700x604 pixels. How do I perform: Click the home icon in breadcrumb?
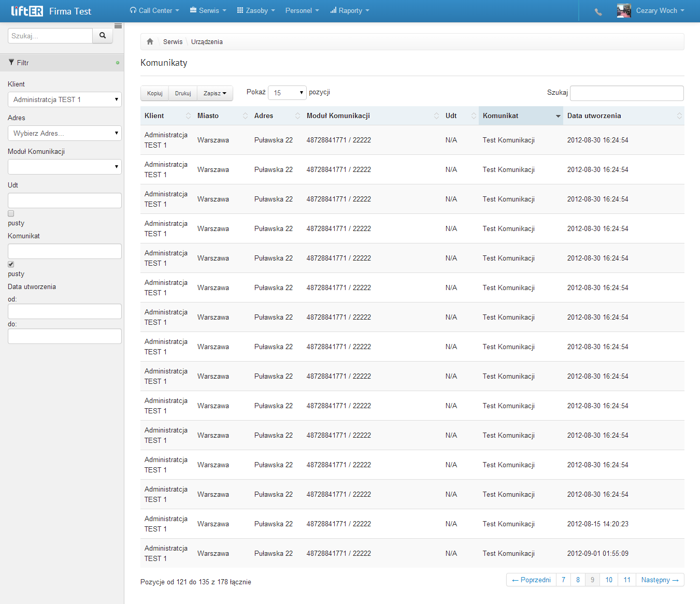150,41
